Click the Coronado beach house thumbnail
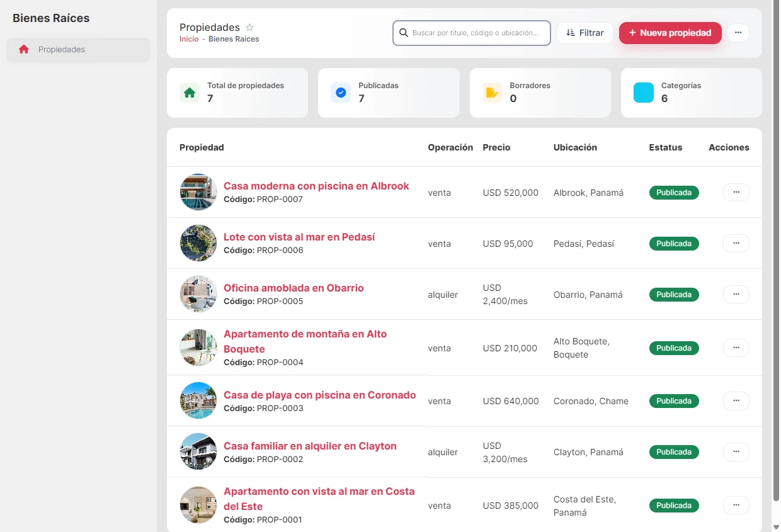 [x=198, y=400]
